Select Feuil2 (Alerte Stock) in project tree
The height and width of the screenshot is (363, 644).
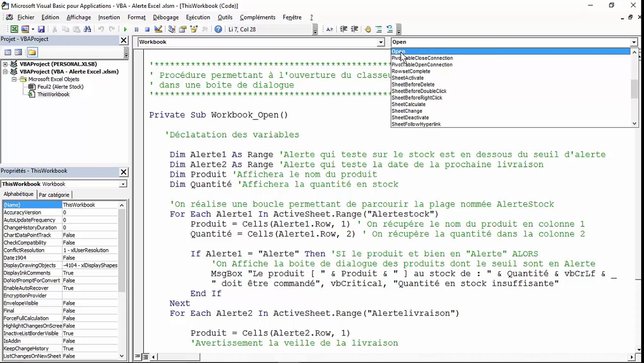click(60, 87)
